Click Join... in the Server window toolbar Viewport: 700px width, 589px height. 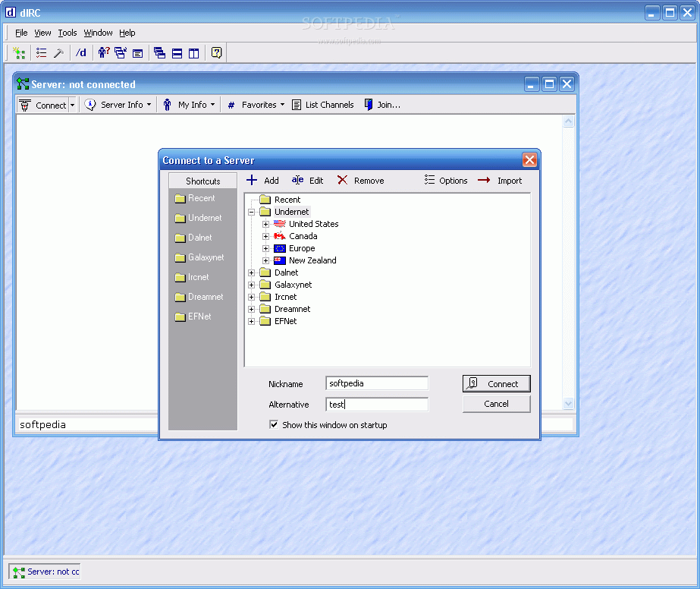point(382,105)
